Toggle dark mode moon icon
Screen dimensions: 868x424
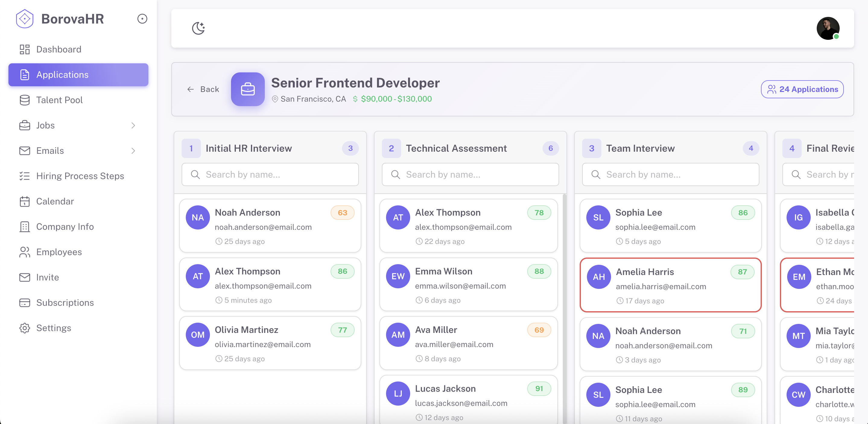[198, 28]
